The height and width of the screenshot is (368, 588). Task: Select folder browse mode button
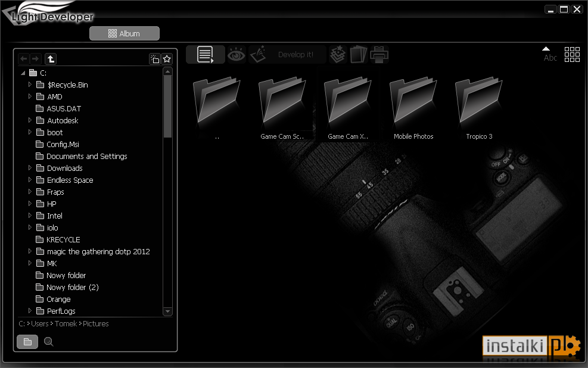[27, 342]
